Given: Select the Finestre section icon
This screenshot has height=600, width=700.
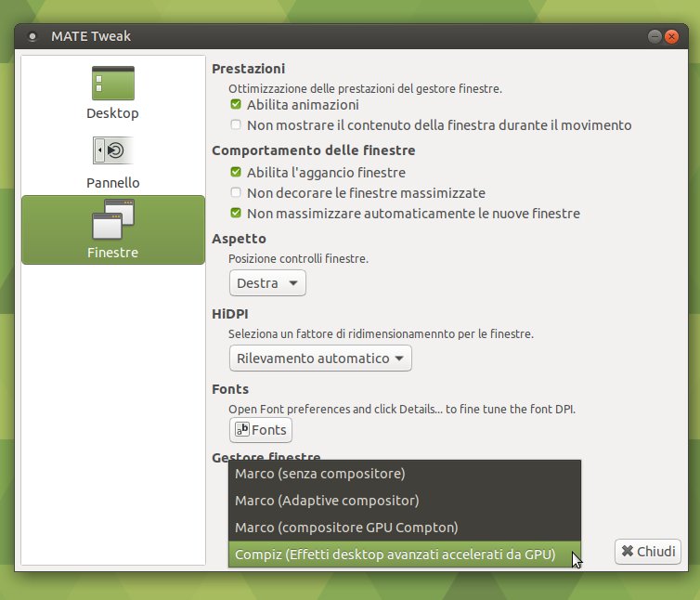Looking at the screenshot, I should tap(113, 219).
